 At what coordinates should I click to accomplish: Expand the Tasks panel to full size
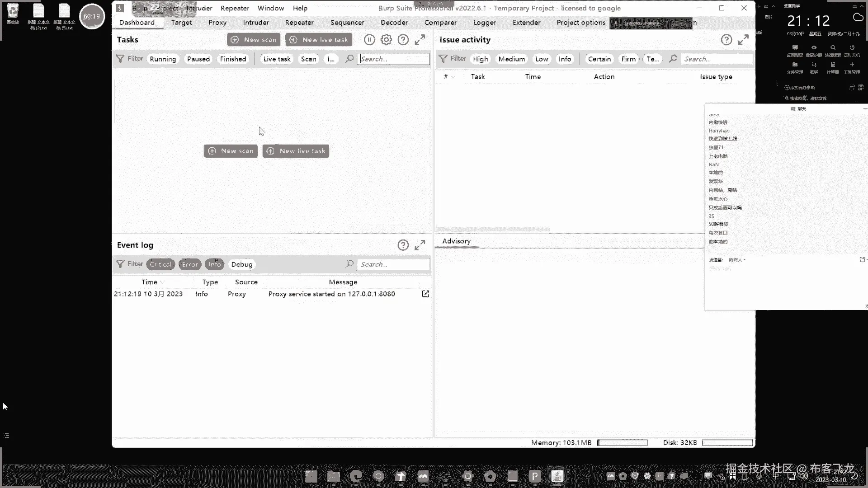click(420, 40)
